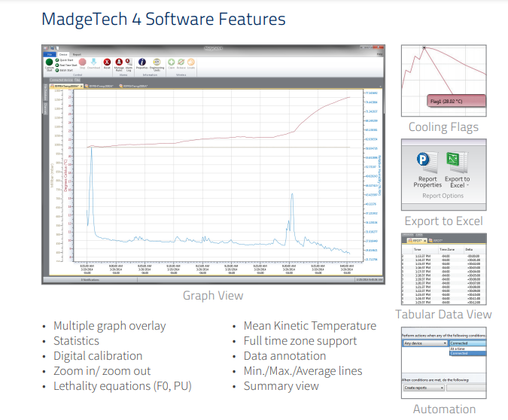508x420 pixels.
Task: Click the 'Multiple graph overlay' bullet
Action: 110,326
